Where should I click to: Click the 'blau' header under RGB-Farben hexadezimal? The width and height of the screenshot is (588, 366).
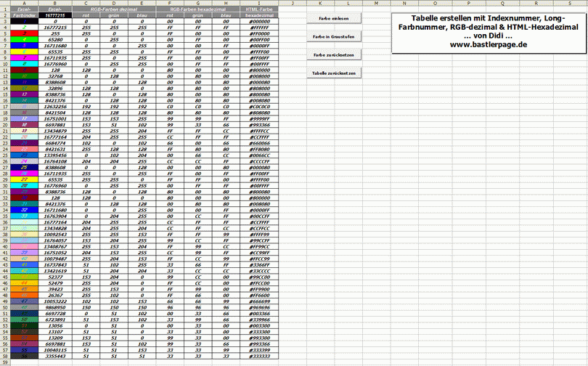pos(226,15)
